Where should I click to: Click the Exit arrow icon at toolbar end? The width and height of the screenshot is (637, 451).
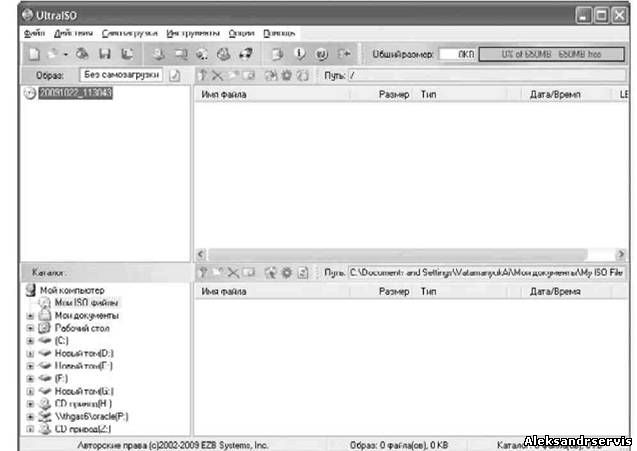344,54
